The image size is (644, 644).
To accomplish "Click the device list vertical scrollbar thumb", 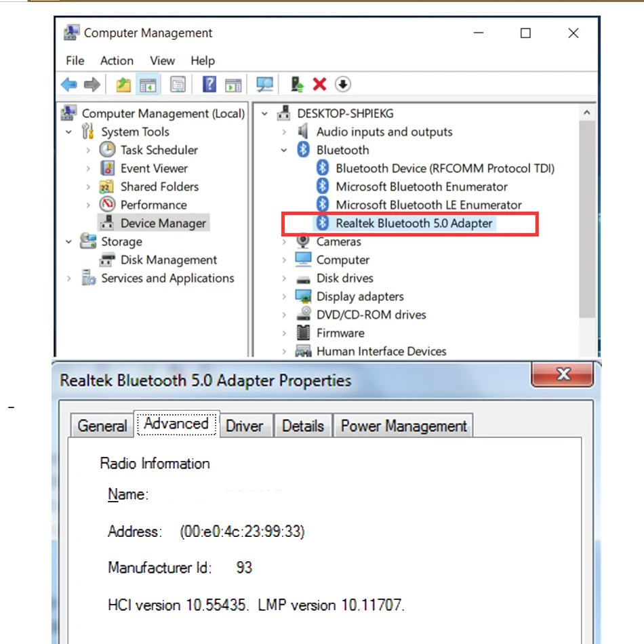I will coord(587,219).
